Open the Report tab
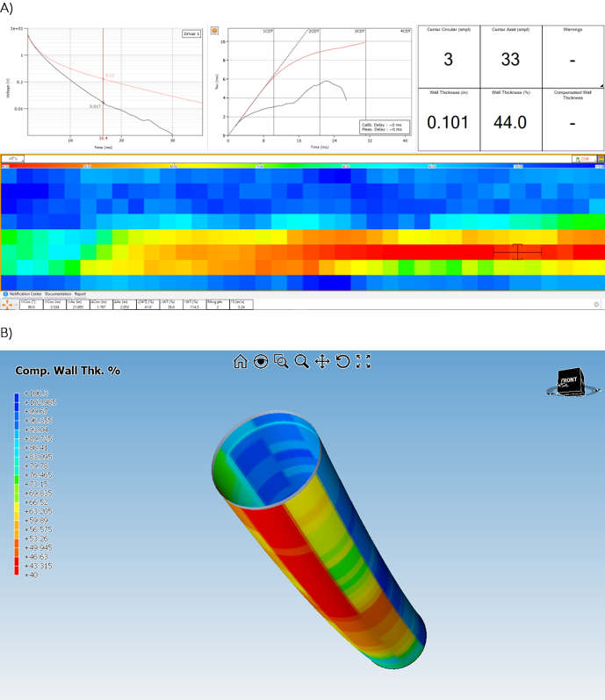Viewport: 605px width, 700px height. point(80,293)
